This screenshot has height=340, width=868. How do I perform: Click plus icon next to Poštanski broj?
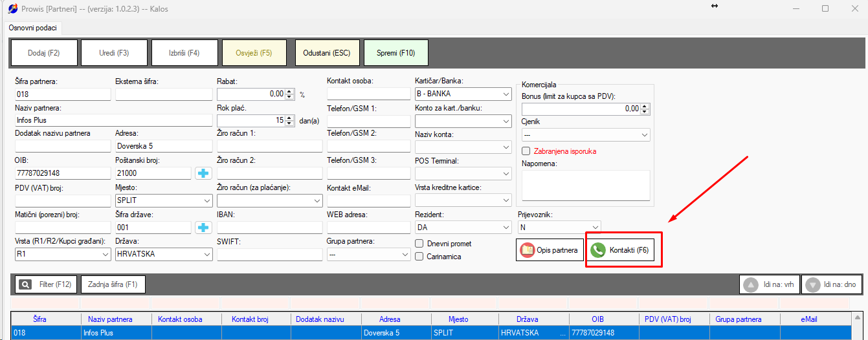pyautogui.click(x=203, y=173)
